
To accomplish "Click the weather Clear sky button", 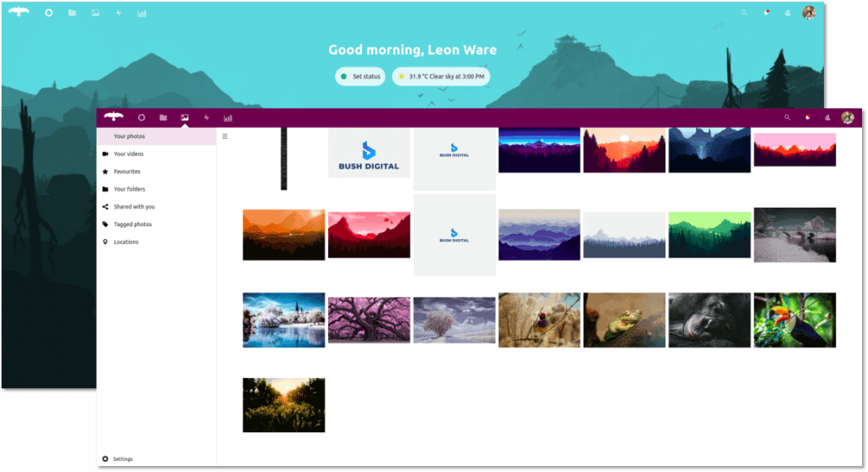I will pyautogui.click(x=441, y=76).
